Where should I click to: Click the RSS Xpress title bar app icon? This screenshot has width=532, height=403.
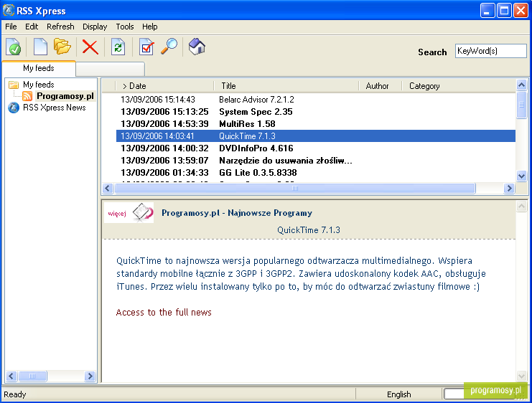coord(9,10)
